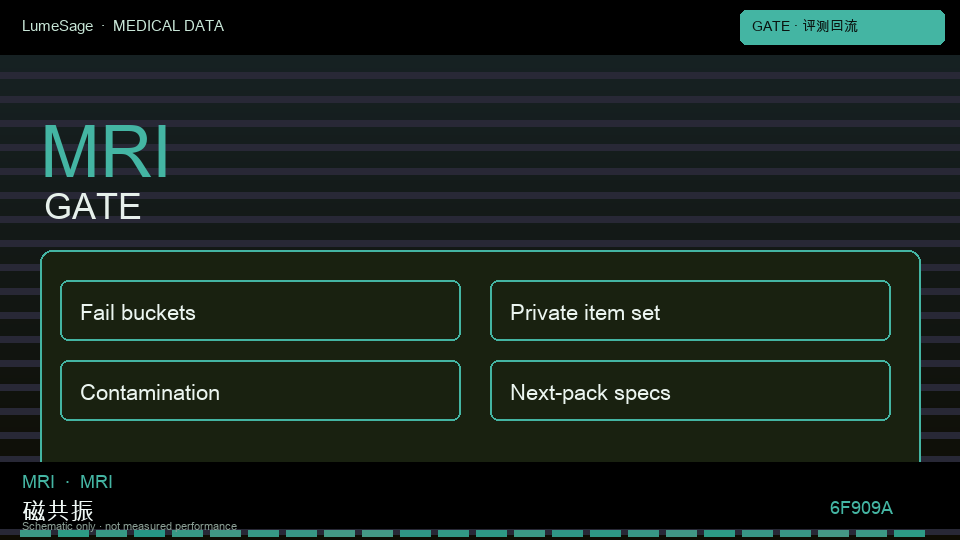
Task: Click the main panel below cards
Action: [x=481, y=442]
